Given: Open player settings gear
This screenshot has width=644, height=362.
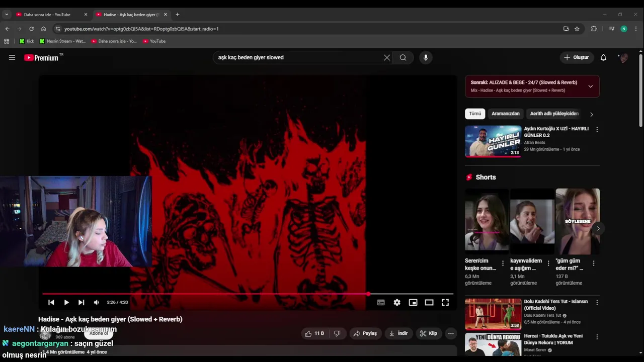Looking at the screenshot, I should click(397, 302).
